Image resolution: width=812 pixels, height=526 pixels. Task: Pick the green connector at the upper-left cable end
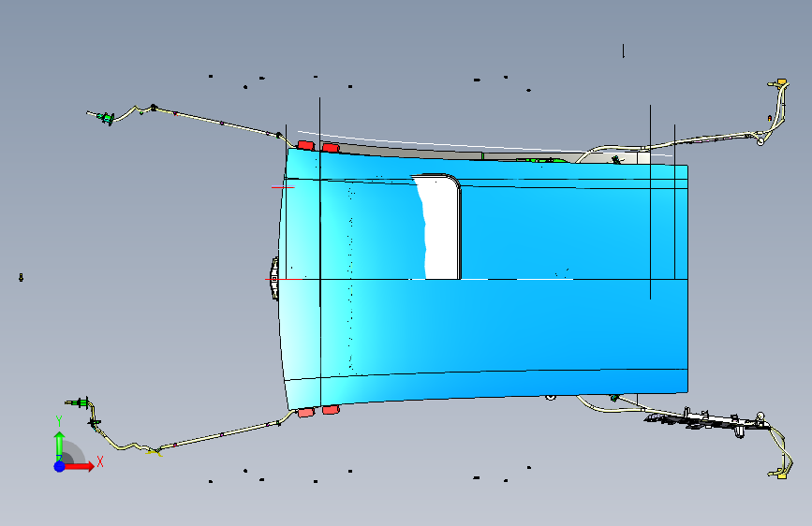coord(107,118)
